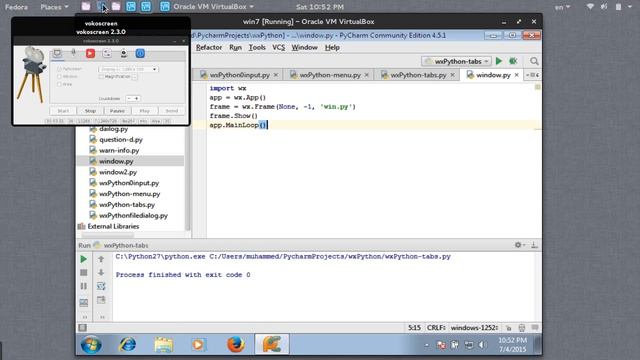Click read-only lock icon in PyCharm status bar
This screenshot has height=360, width=640.
tap(509, 328)
